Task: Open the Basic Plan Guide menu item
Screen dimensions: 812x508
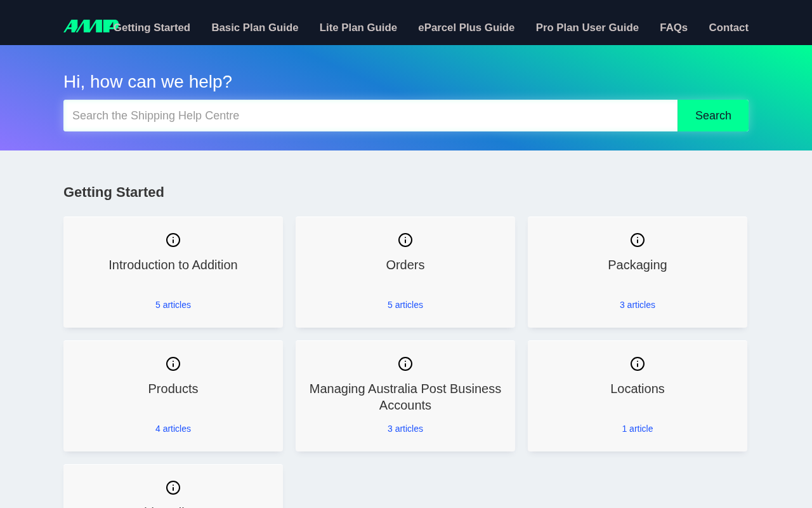Action: pos(255,28)
